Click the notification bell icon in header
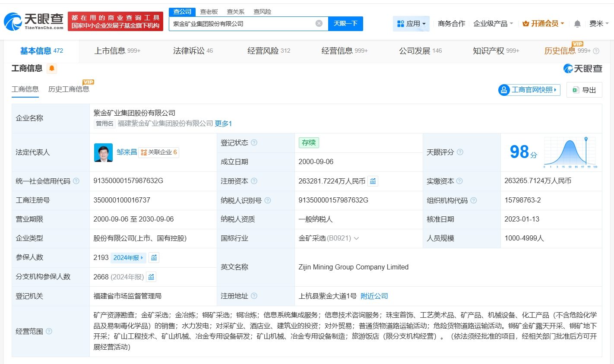 coord(577,24)
